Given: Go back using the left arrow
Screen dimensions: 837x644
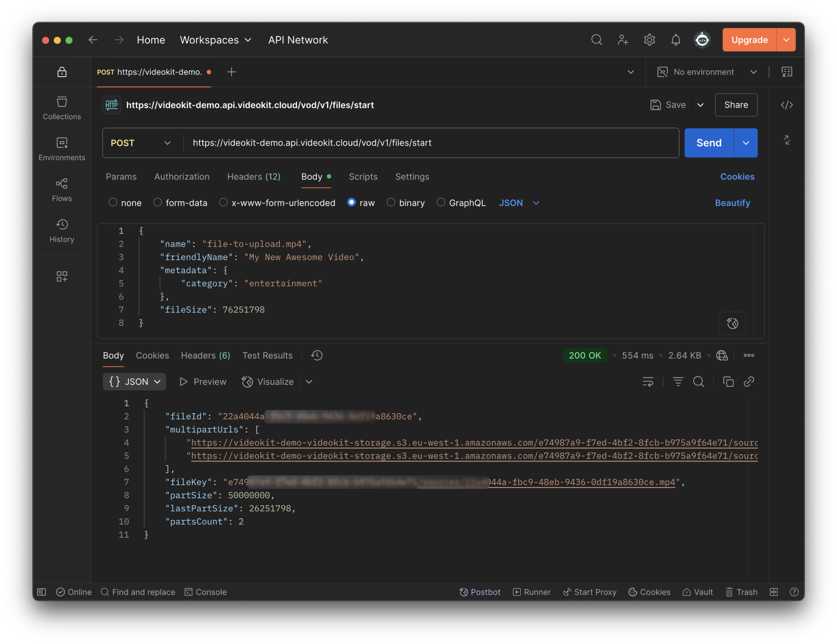Looking at the screenshot, I should pos(93,40).
